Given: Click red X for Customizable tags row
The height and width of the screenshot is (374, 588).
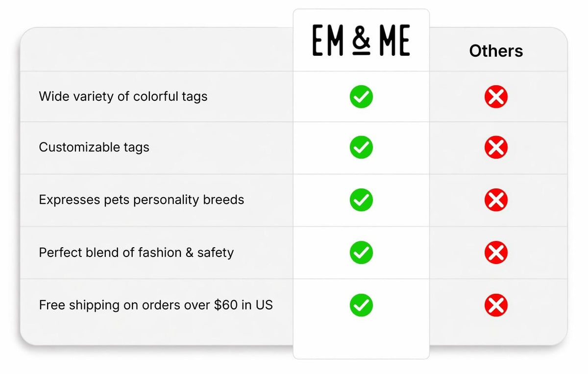Looking at the screenshot, I should (496, 148).
